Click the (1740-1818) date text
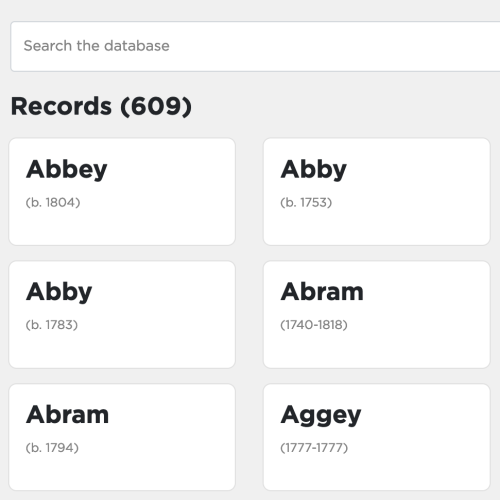Screen dimensions: 500x500 coord(314,325)
